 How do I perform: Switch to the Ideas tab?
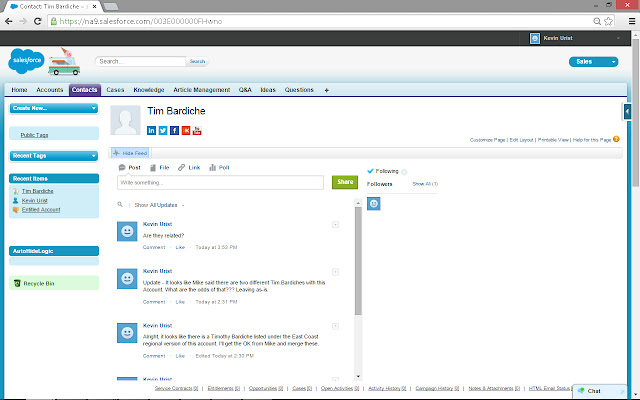click(x=268, y=90)
